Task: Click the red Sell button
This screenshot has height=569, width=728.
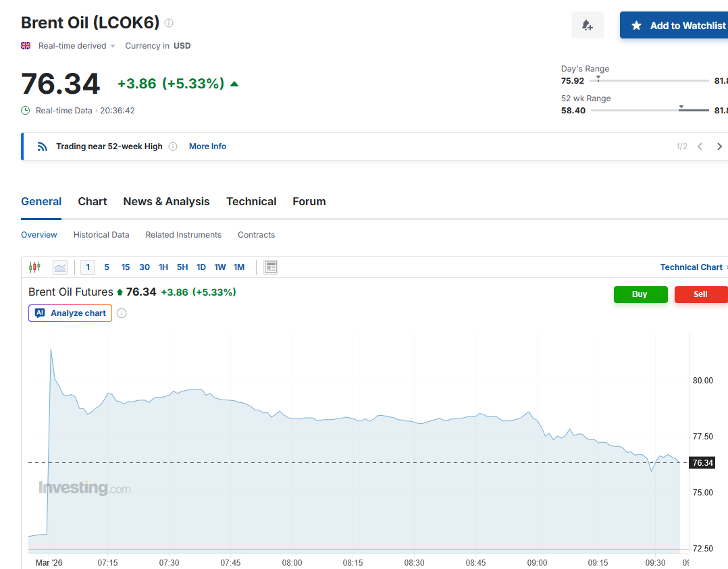Action: [700, 294]
